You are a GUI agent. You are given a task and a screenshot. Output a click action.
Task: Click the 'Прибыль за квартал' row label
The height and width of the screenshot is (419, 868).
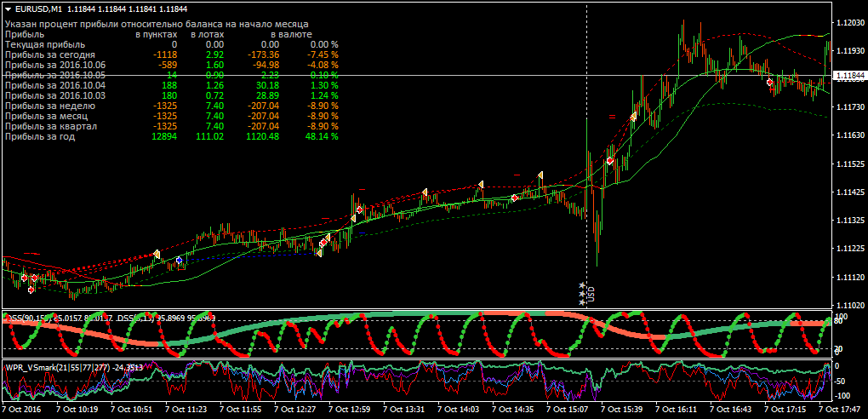point(51,126)
